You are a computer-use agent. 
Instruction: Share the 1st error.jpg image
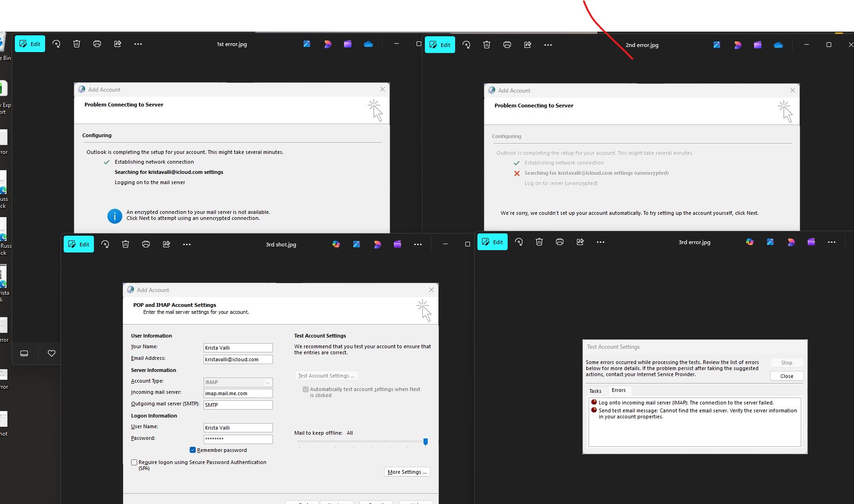pyautogui.click(x=118, y=44)
